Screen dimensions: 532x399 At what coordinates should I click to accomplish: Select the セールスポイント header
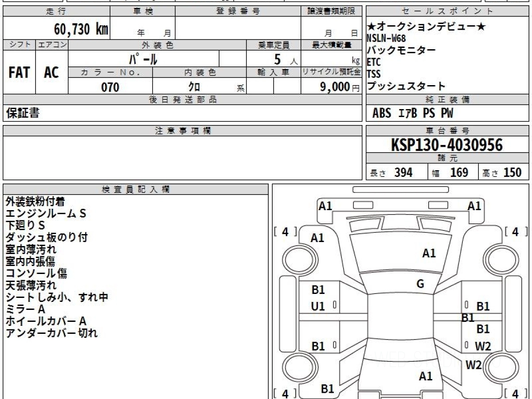click(447, 12)
